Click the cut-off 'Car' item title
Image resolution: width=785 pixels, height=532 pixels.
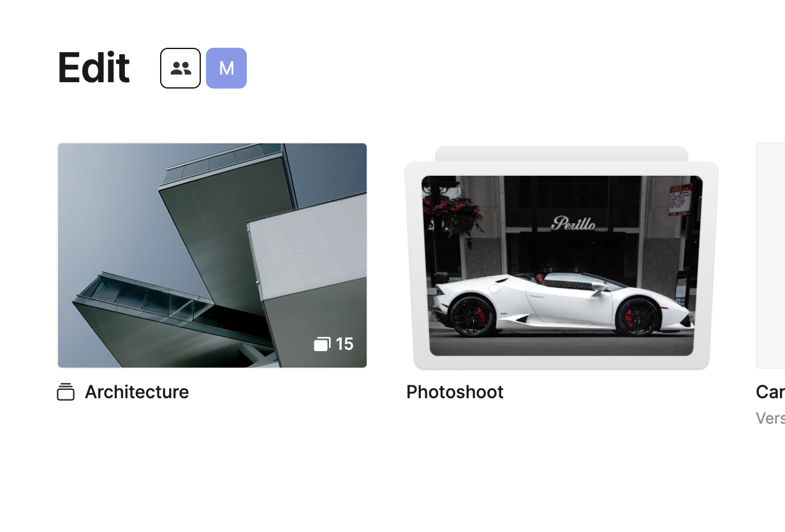click(770, 392)
